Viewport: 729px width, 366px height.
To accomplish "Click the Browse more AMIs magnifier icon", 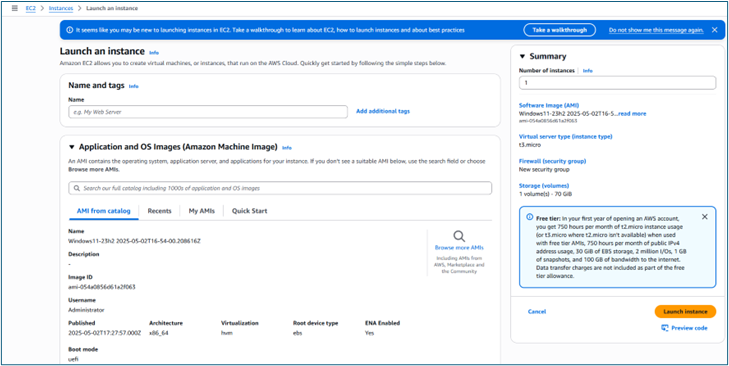I will pos(459,236).
